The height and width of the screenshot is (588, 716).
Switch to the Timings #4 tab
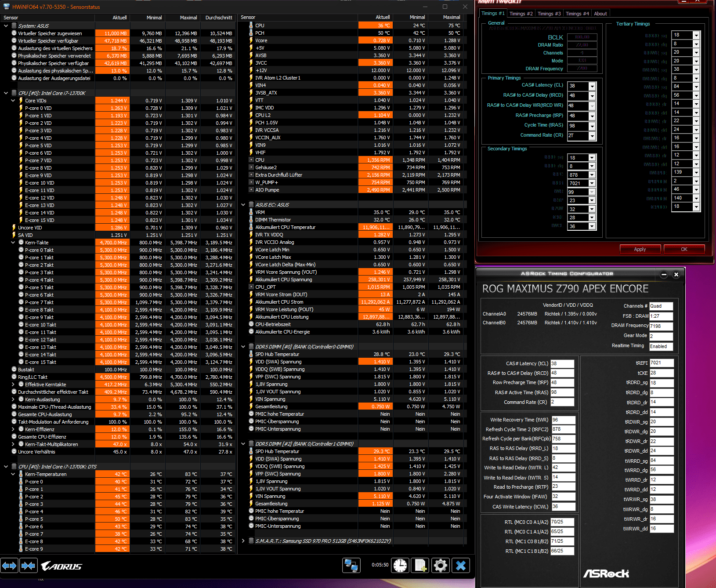pos(577,14)
